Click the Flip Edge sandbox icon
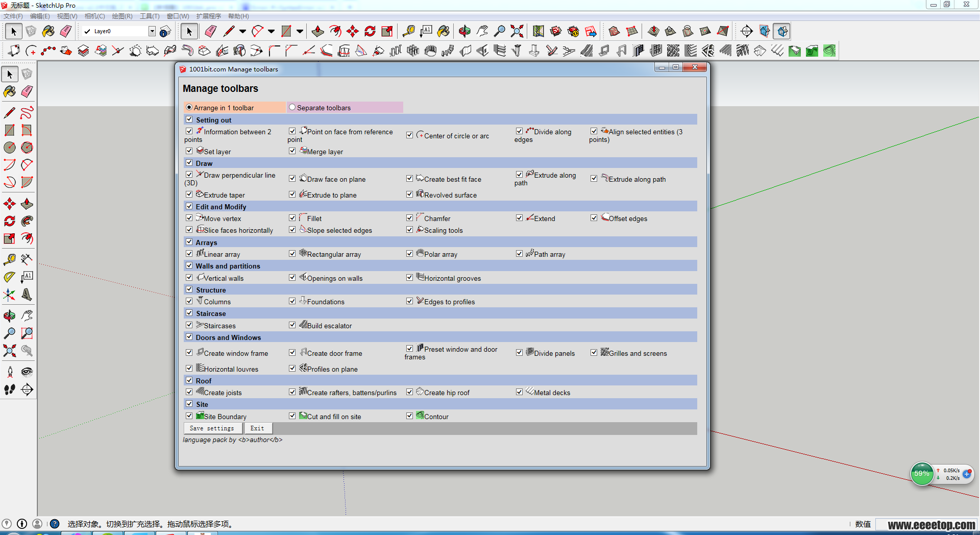Viewport: 980px width, 535px height. (x=723, y=32)
